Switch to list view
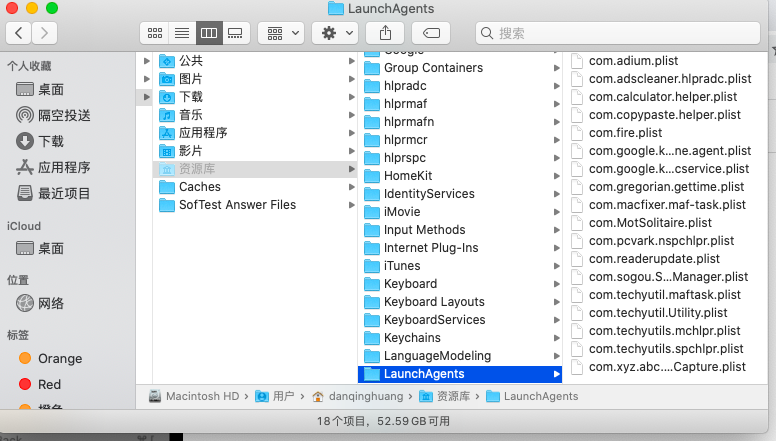Screen dimensions: 776x441 pyautogui.click(x=182, y=33)
